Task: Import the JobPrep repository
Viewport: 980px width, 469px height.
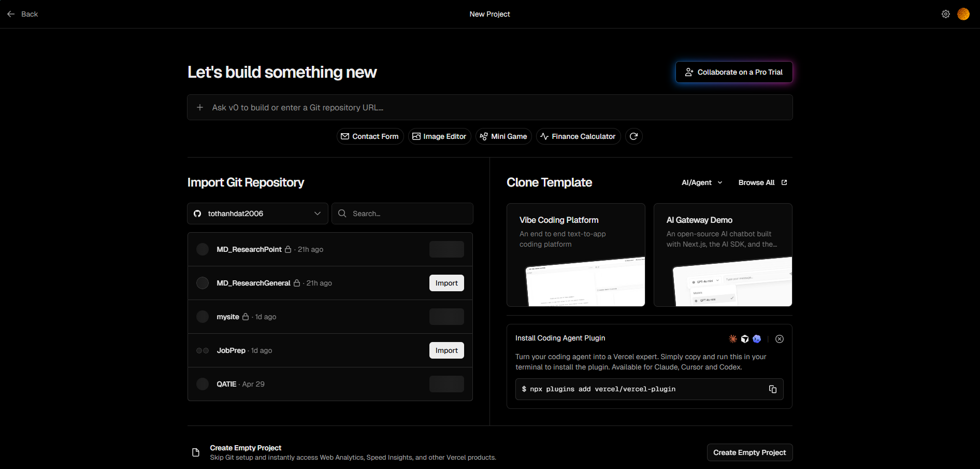Action: pyautogui.click(x=446, y=350)
